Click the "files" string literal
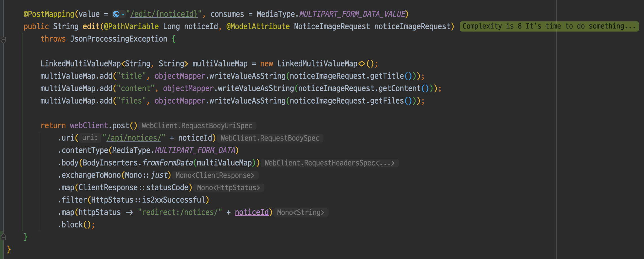 click(131, 101)
